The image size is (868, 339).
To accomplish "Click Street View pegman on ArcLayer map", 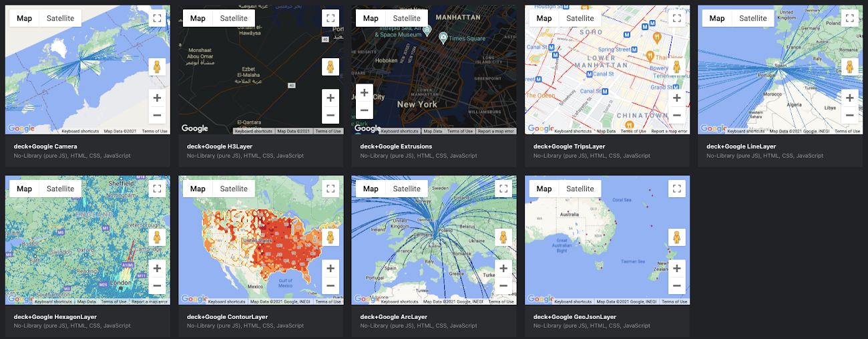I will 503,237.
